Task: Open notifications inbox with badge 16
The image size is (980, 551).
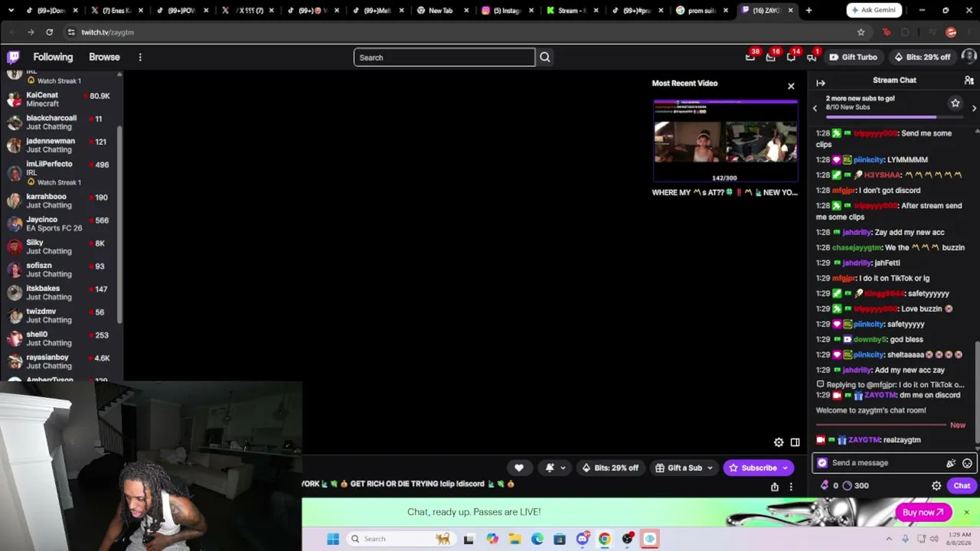Action: click(771, 57)
